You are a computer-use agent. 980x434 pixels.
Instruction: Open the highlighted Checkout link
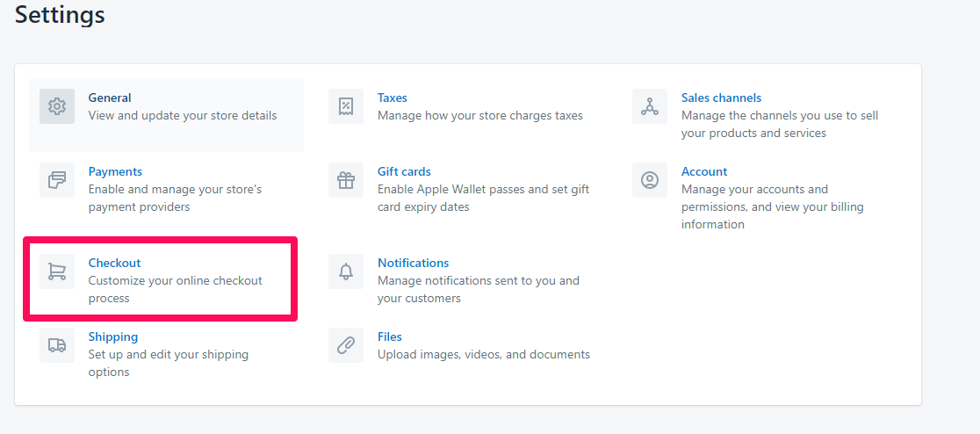click(114, 263)
